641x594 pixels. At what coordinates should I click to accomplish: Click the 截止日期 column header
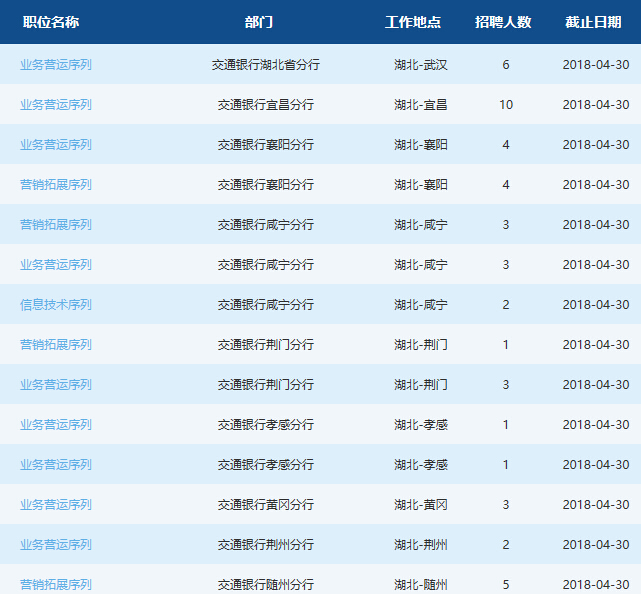[593, 22]
